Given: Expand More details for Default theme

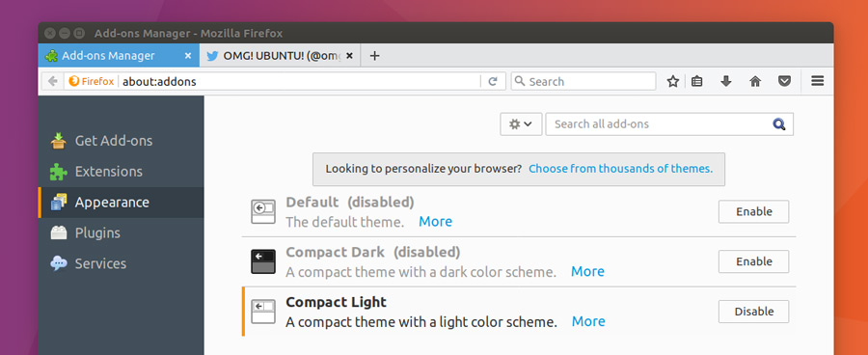Looking at the screenshot, I should (436, 222).
